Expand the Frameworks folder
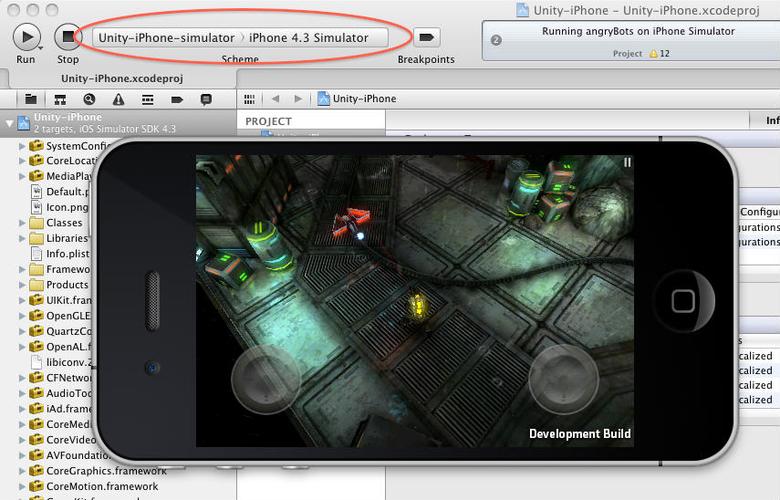This screenshot has height=500, width=780. click(x=22, y=269)
